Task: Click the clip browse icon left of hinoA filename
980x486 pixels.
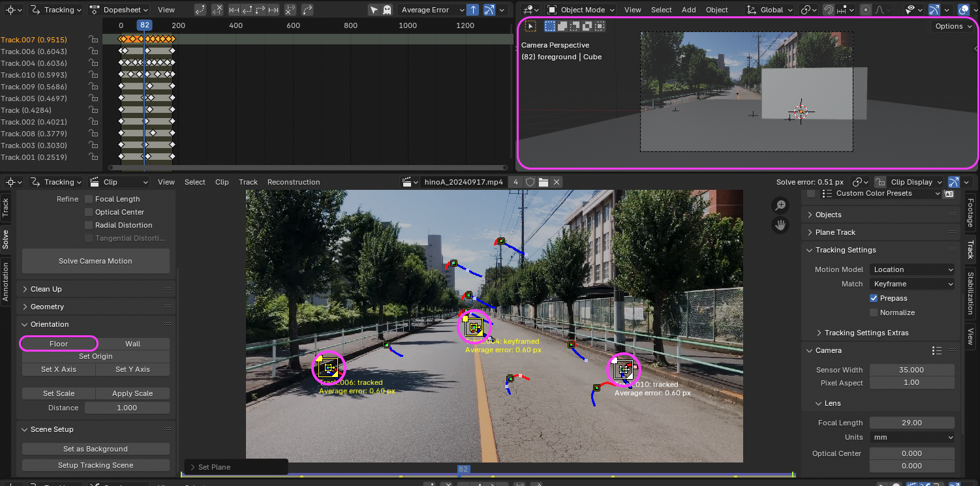Action: tap(409, 182)
